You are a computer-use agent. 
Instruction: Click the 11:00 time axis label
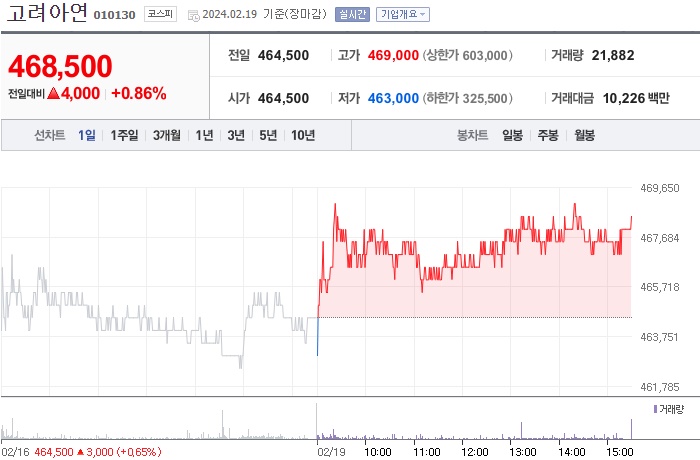427,452
